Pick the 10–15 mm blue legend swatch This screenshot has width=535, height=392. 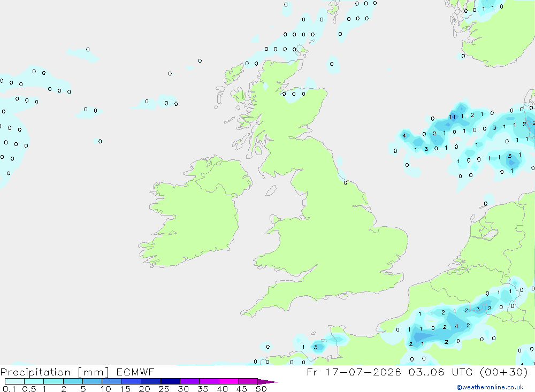112,381
